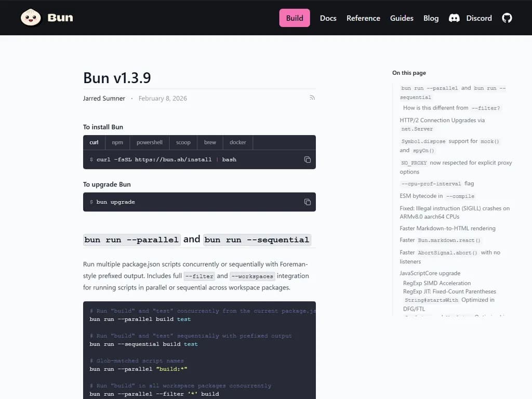
Task: Select the brew install tab
Action: point(210,142)
